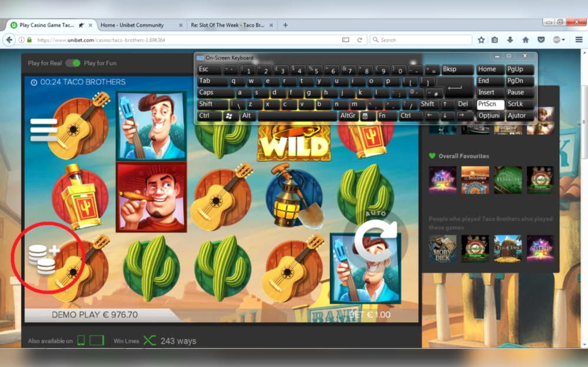Click the Insert key on On-Screen Keyboard

tap(490, 92)
